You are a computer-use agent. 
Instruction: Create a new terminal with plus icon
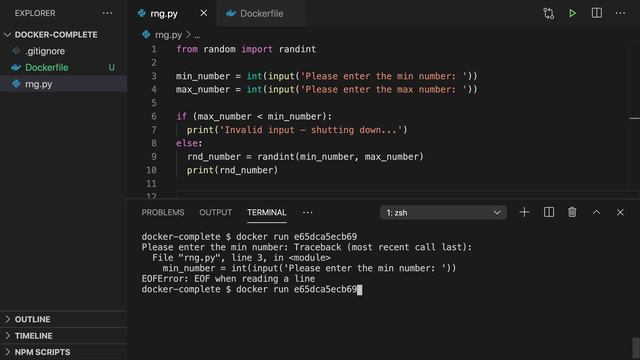[524, 212]
